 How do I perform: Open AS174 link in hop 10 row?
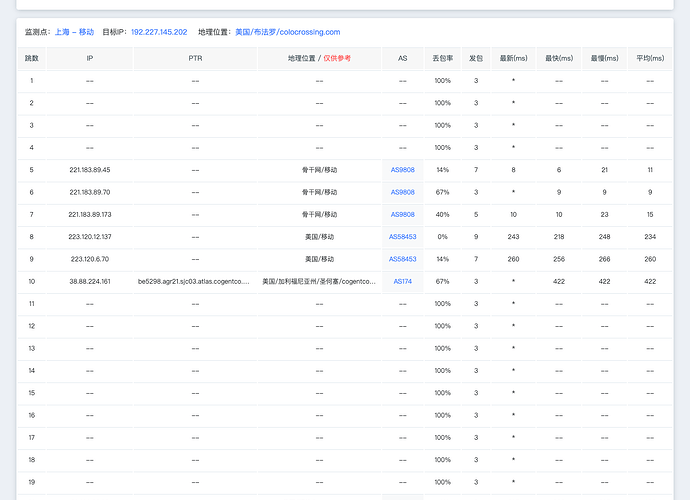click(403, 282)
